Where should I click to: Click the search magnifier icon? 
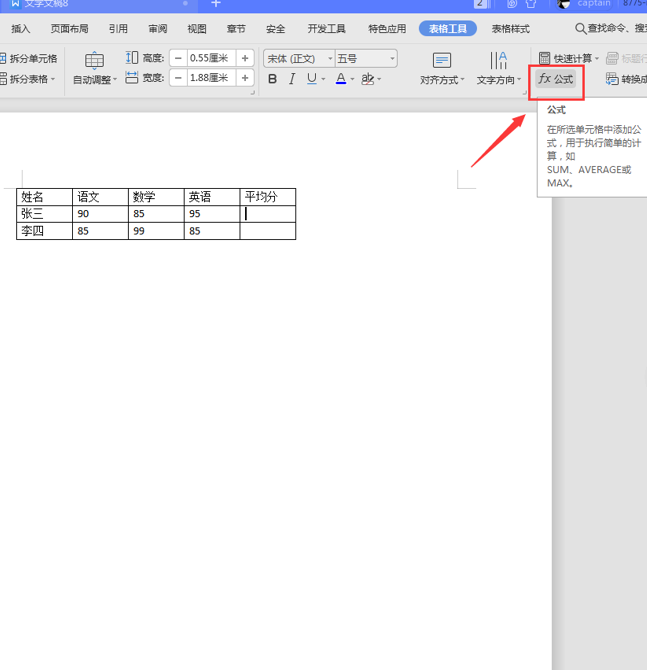[x=580, y=29]
